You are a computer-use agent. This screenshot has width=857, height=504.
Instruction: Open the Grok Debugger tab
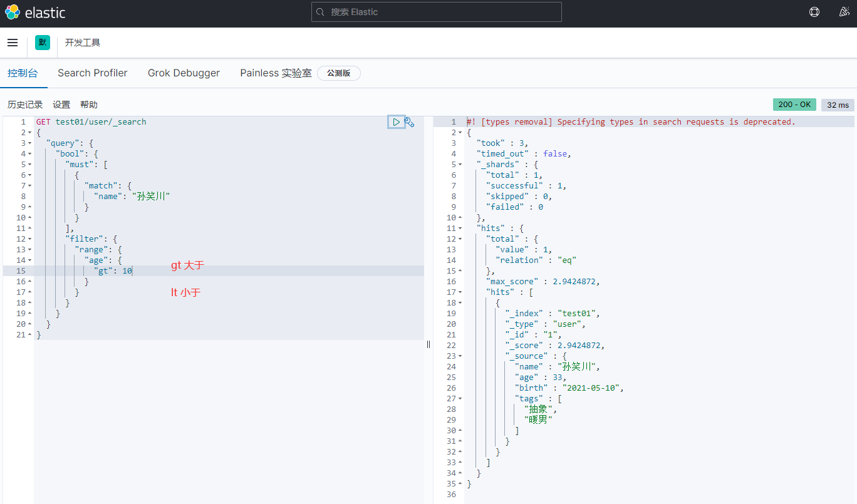184,73
